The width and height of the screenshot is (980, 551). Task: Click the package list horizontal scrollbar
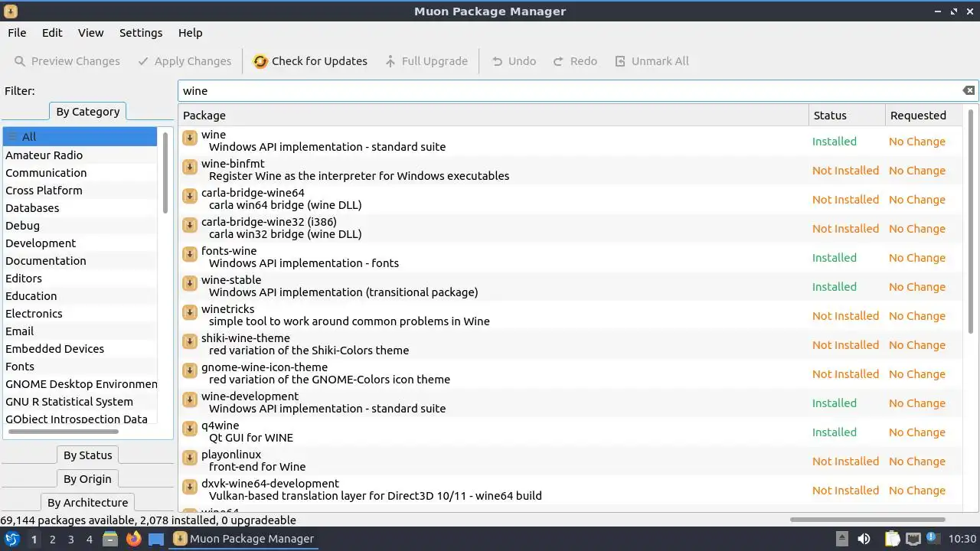pyautogui.click(x=867, y=520)
